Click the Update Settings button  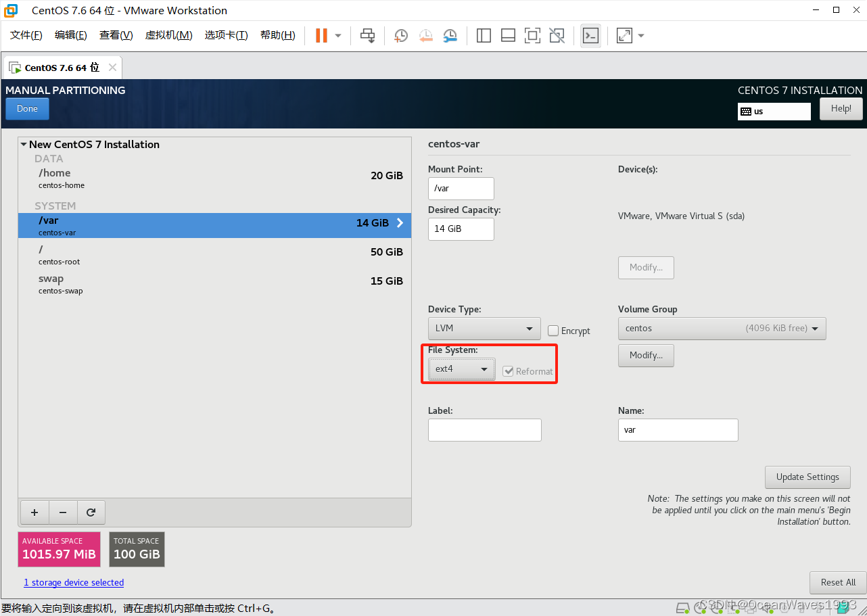807,477
